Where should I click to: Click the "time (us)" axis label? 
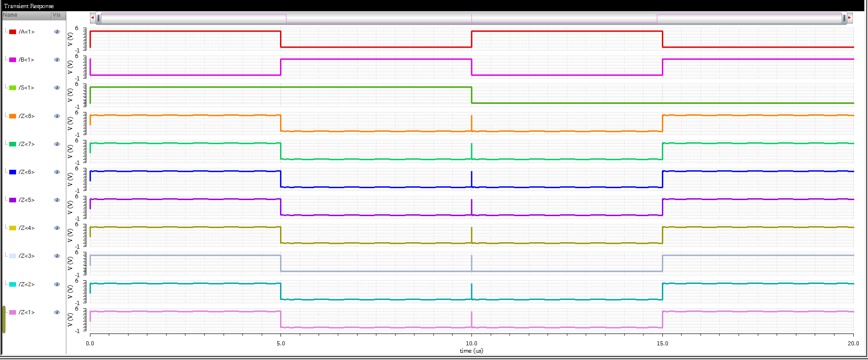[471, 351]
